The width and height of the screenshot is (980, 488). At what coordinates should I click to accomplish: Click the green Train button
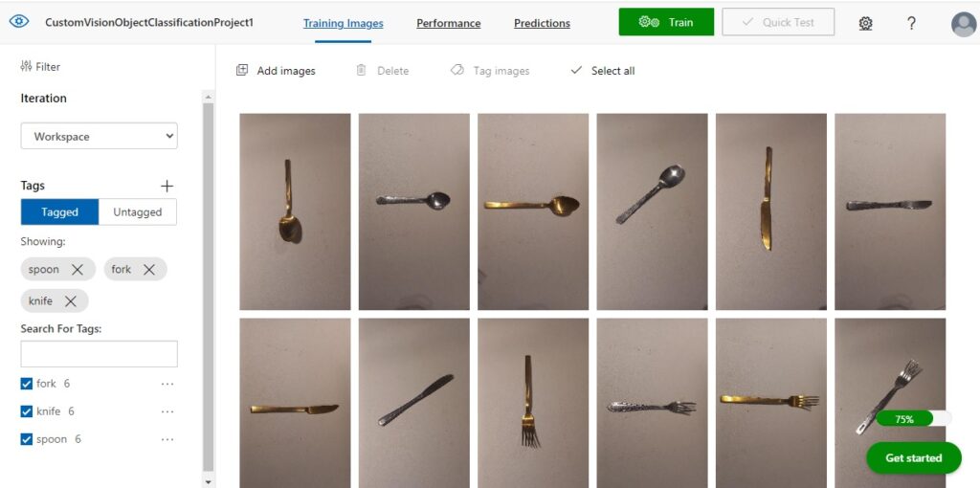[666, 22]
